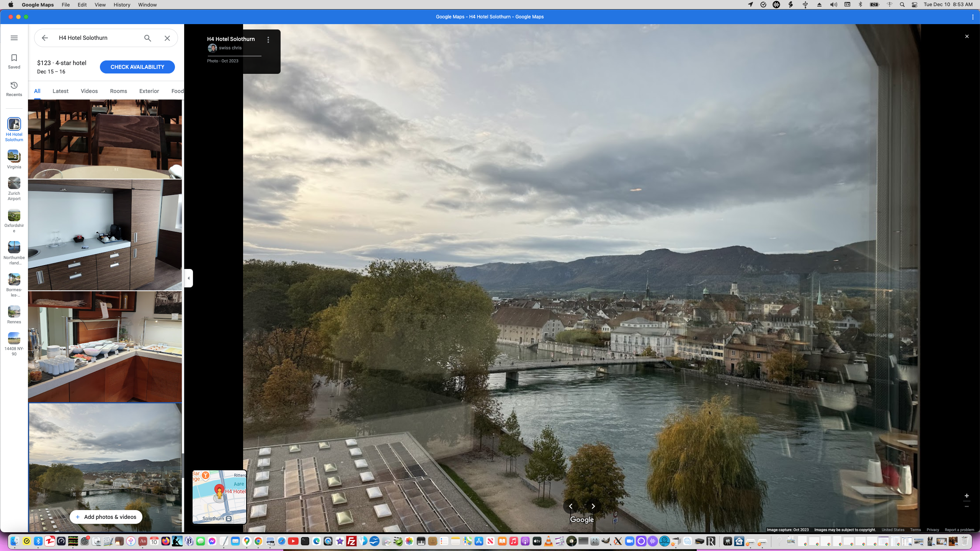The height and width of the screenshot is (551, 980).
Task: Switch to the Rooms tab
Action: pyautogui.click(x=118, y=91)
